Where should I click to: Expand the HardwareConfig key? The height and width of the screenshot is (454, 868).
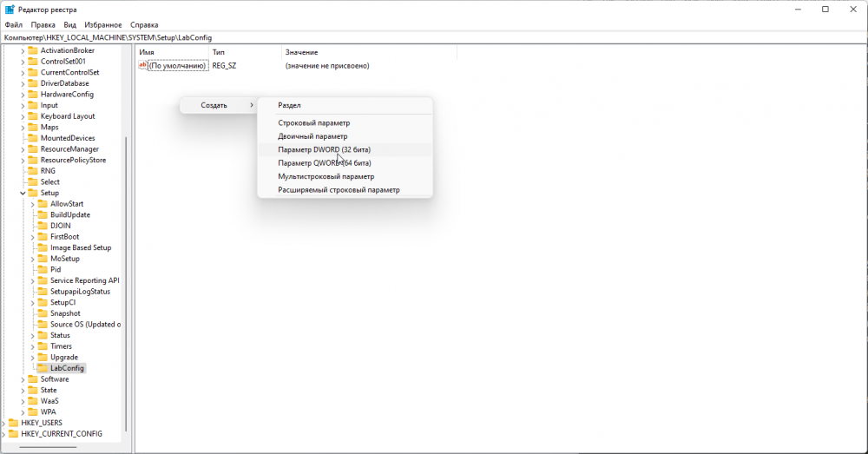23,95
